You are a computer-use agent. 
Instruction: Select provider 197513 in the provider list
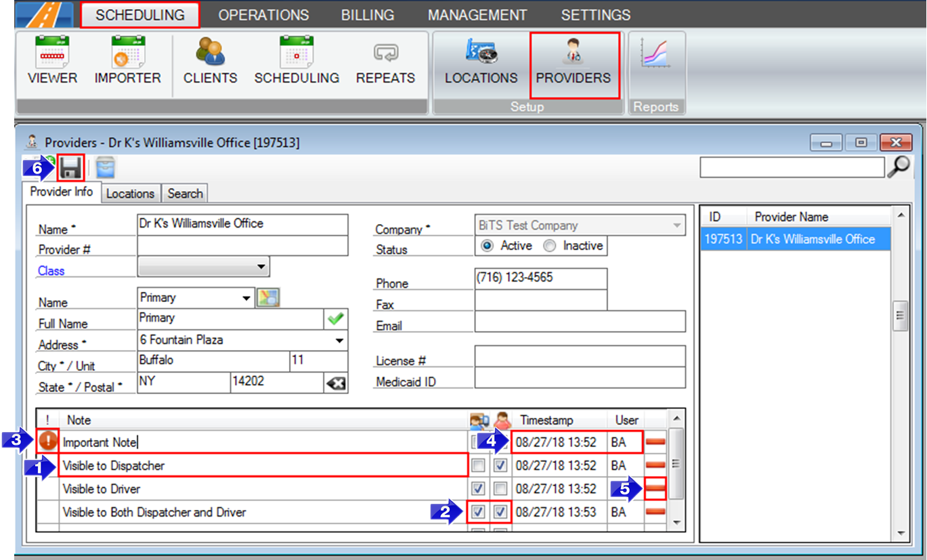(791, 238)
